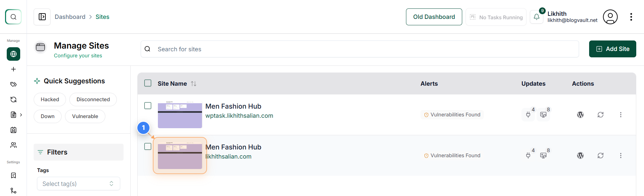
Task: Click Men Fashion Hub title above likhithsalian.com
Action: pyautogui.click(x=233, y=147)
